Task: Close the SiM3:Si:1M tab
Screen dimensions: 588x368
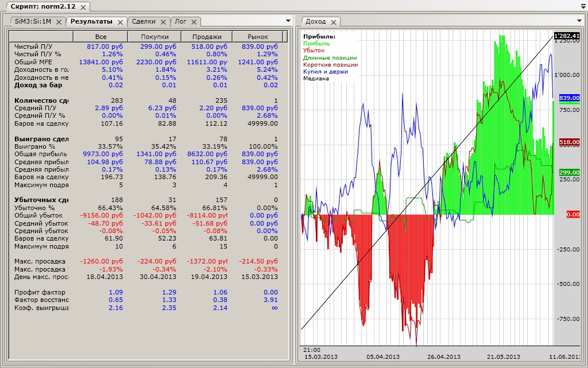Action: tap(59, 22)
